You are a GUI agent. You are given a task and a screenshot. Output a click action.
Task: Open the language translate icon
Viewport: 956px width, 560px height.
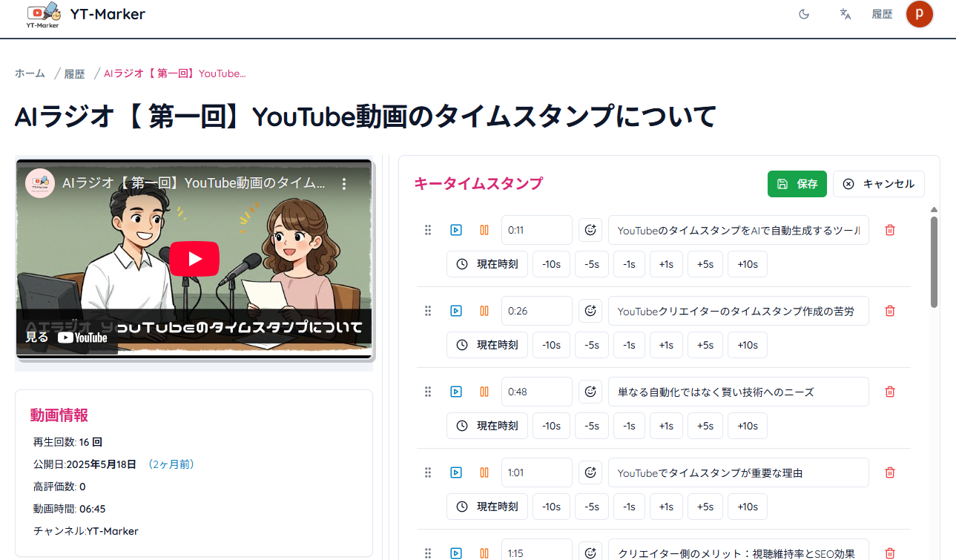point(845,14)
